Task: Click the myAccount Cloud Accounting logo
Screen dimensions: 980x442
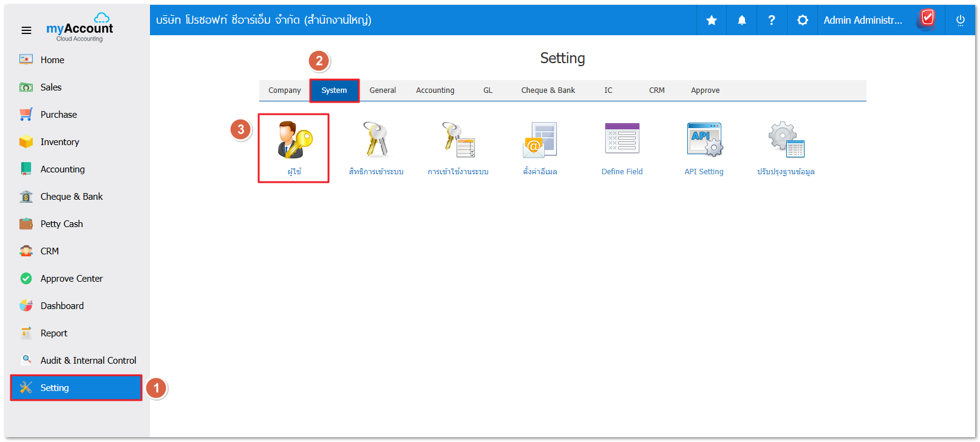Action: click(x=80, y=28)
